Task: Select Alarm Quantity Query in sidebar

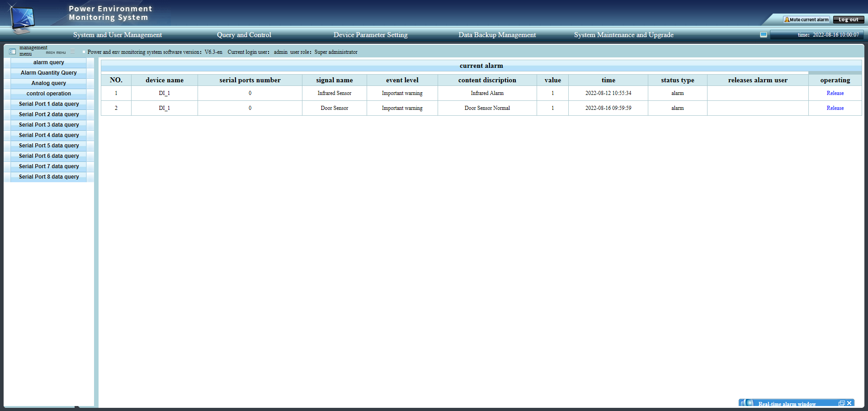Action: (x=49, y=73)
